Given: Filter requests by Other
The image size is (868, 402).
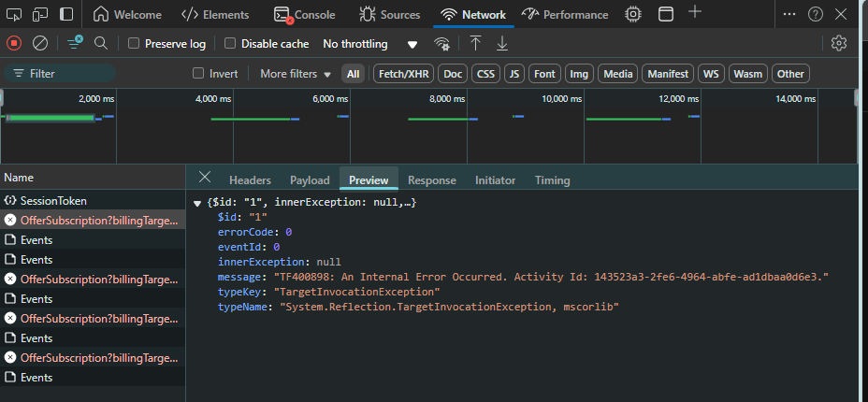Looking at the screenshot, I should point(790,74).
